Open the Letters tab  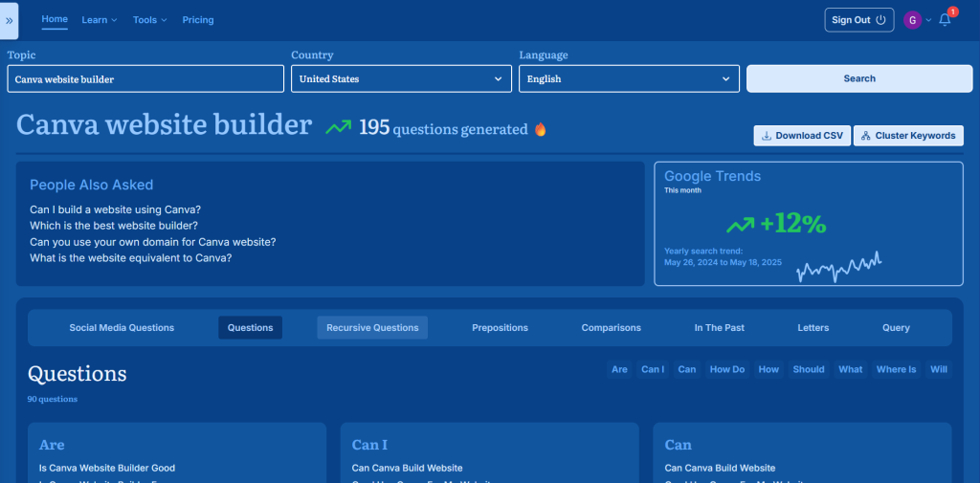tap(813, 327)
